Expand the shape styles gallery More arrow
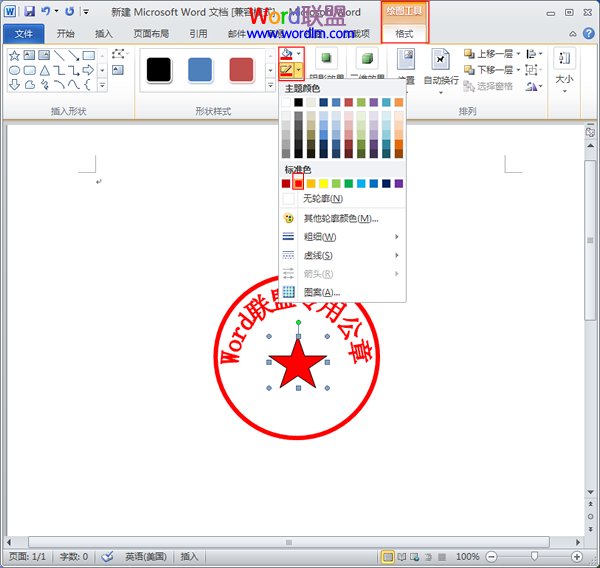Image resolution: width=600 pixels, height=568 pixels. tap(271, 85)
